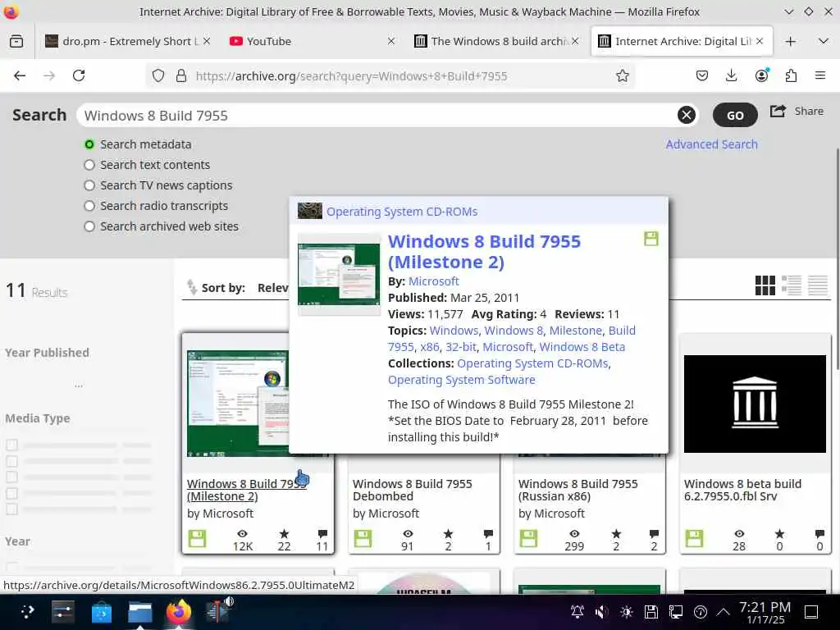The width and height of the screenshot is (840, 630).
Task: List all open tabs dropdown
Action: click(824, 41)
